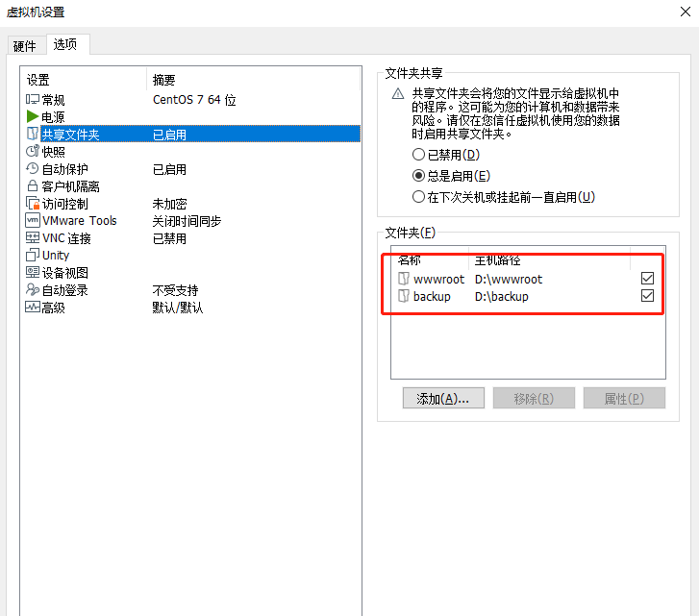The height and width of the screenshot is (616, 699).
Task: Click the 未加密 summary text
Action: (x=169, y=204)
